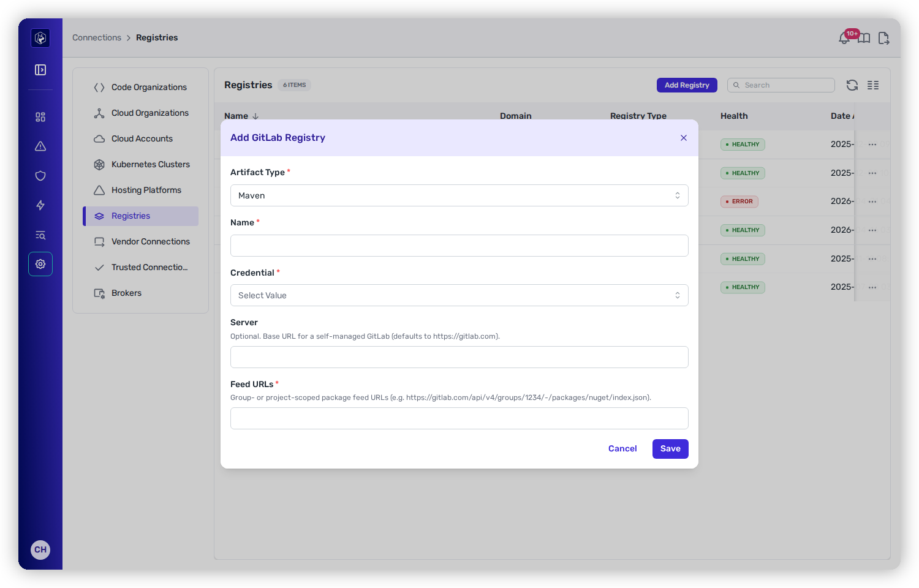Click the Add Registry button
Viewport: 919px width, 588px height.
point(687,85)
